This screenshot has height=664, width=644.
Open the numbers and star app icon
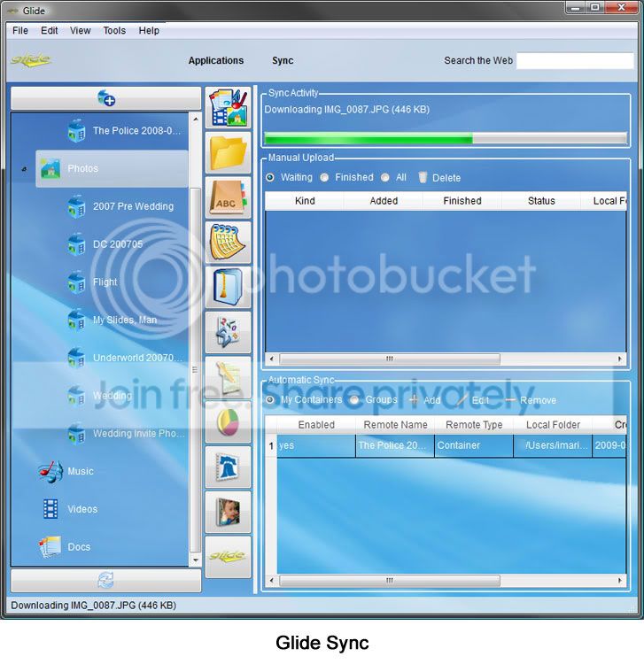(x=229, y=332)
